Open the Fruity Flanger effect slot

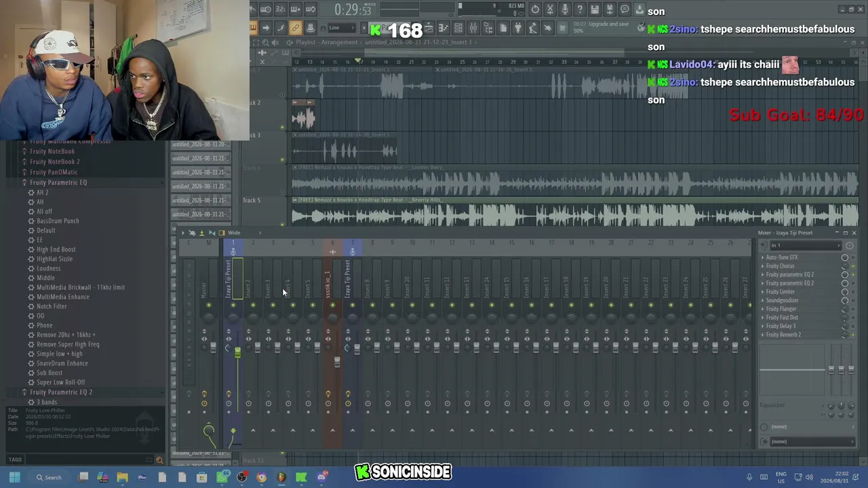pos(781,309)
